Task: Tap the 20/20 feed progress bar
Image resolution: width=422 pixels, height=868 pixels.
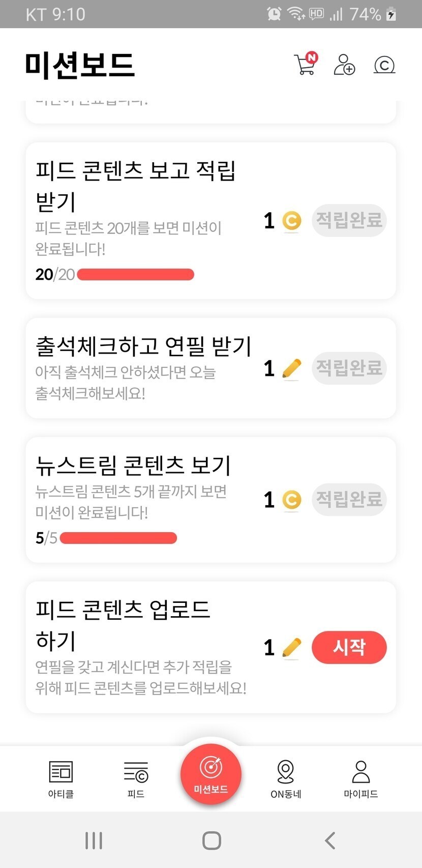Action: (x=135, y=275)
